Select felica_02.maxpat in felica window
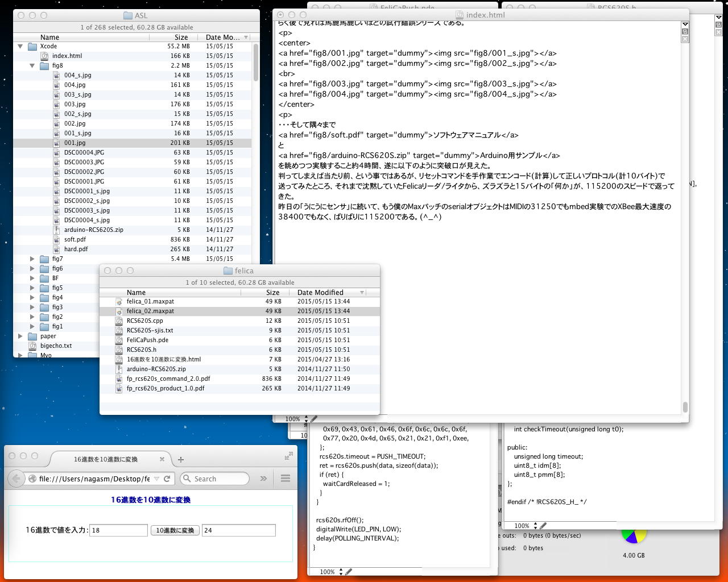 239,311
